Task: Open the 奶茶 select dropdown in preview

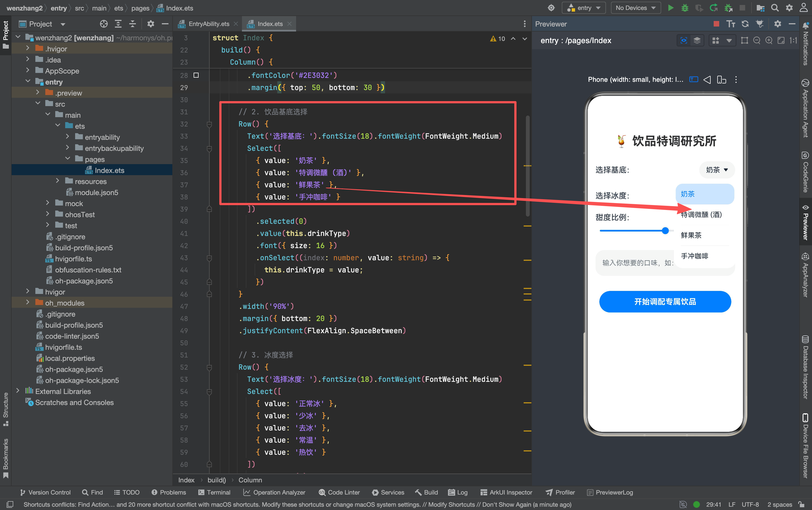Action: (x=717, y=170)
